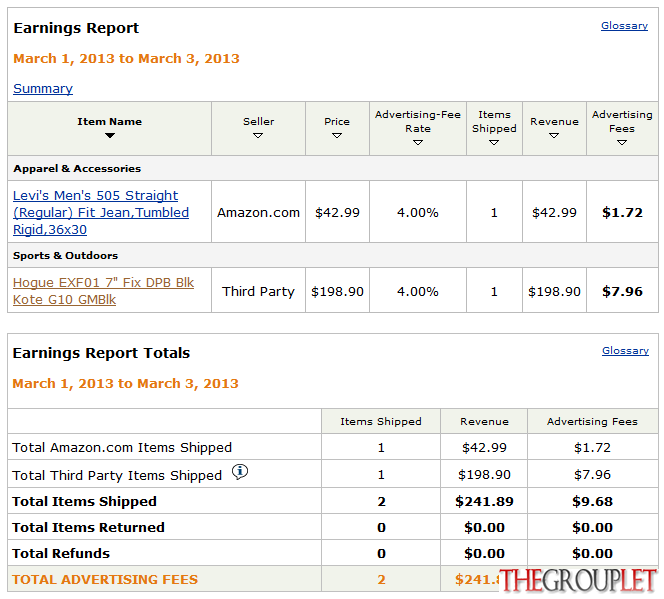
Task: Sort by Advertising-Fee Rate arrow
Action: coord(418,143)
